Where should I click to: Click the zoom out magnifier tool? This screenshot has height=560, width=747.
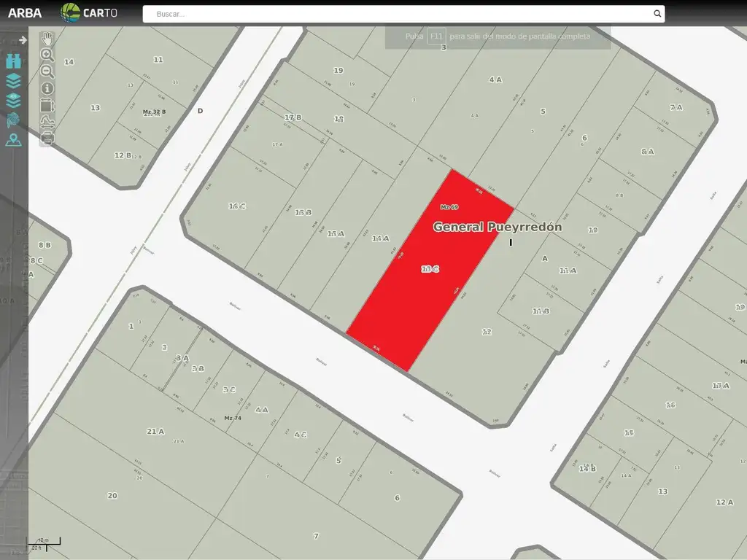47,71
